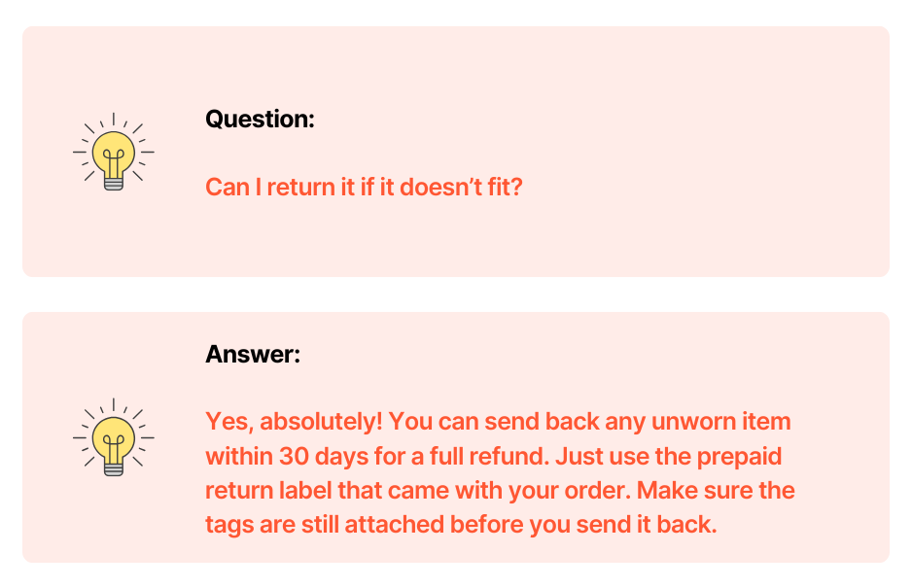Screen dimensions: 912x588
Task: Click the lightbulb icon beside the answer
Action: (114, 437)
